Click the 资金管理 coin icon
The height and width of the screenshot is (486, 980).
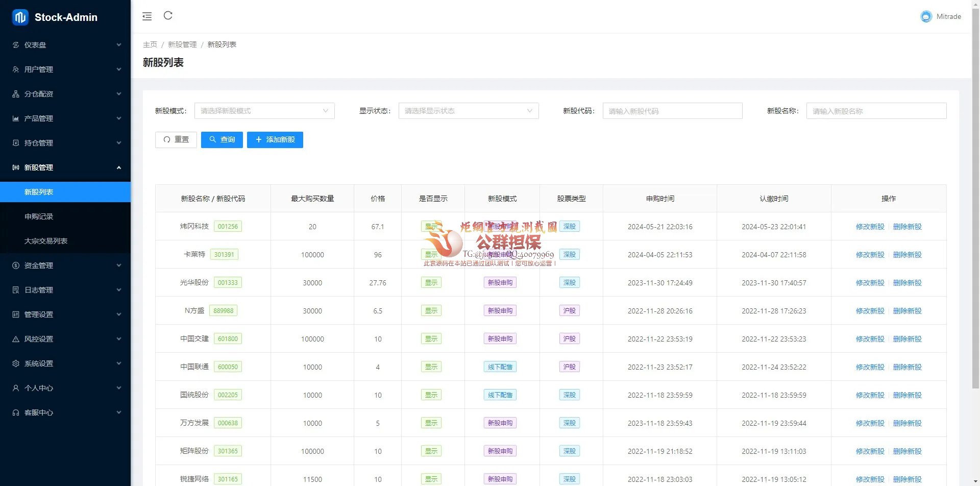[16, 265]
